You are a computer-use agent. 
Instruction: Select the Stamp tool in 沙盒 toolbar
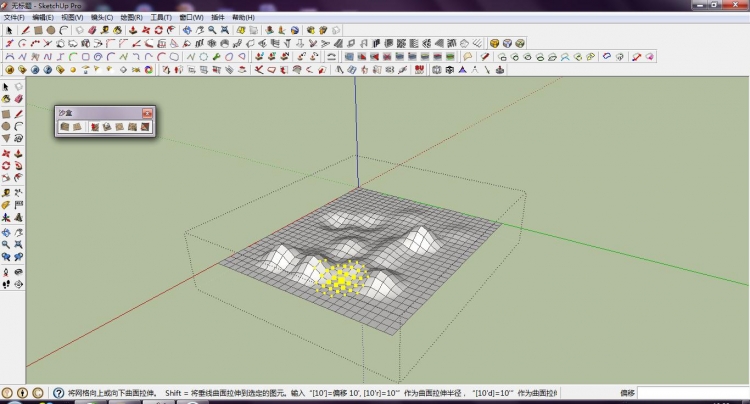pyautogui.click(x=107, y=127)
